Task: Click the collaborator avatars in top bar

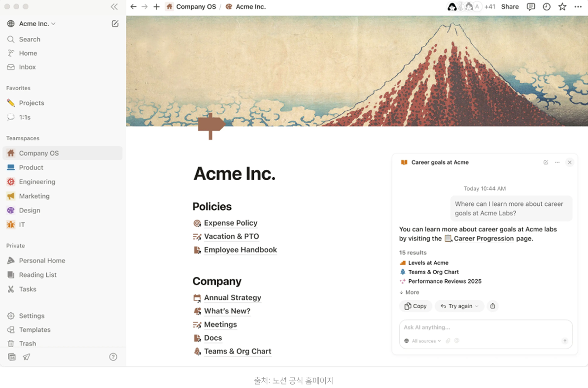Action: click(464, 7)
